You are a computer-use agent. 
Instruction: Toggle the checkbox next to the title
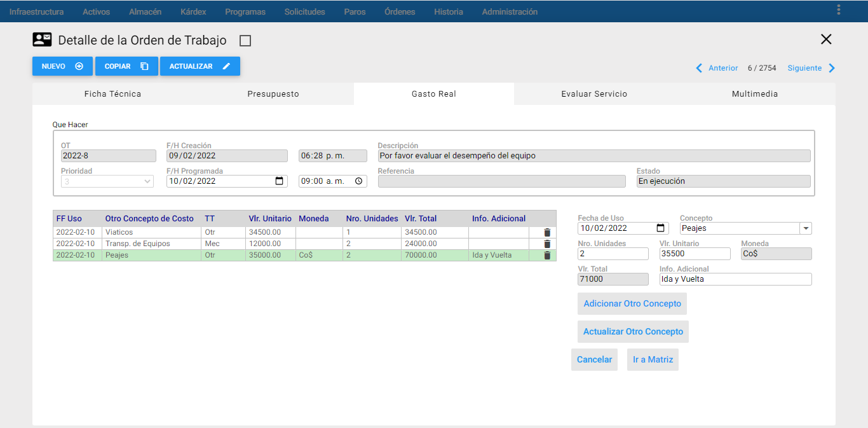[x=245, y=41]
